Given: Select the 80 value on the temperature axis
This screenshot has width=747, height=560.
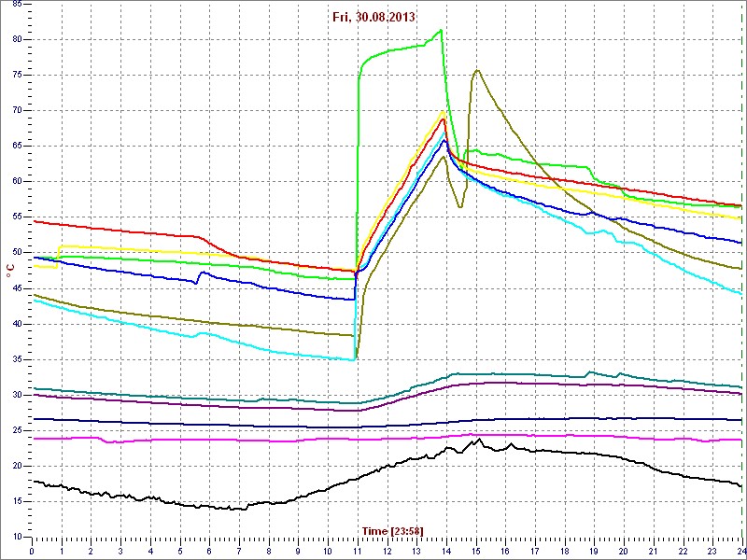Looking at the screenshot, I should (x=16, y=39).
